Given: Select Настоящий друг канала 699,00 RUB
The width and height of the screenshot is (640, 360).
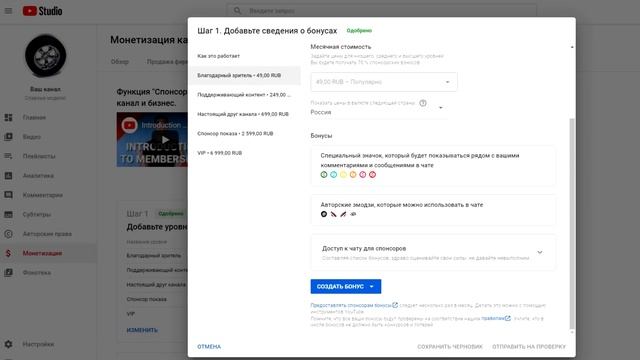Looking at the screenshot, I should pyautogui.click(x=244, y=114).
